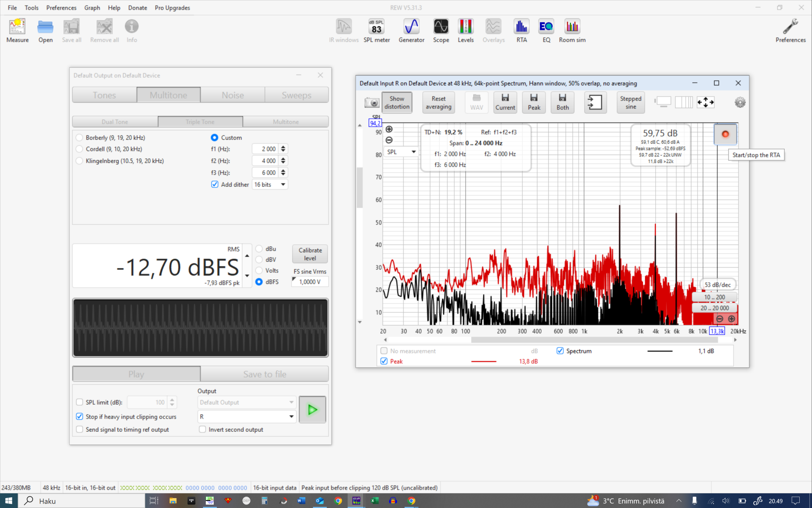Viewport: 812px width, 508px height.
Task: Click Calibrate level button
Action: pyautogui.click(x=310, y=254)
